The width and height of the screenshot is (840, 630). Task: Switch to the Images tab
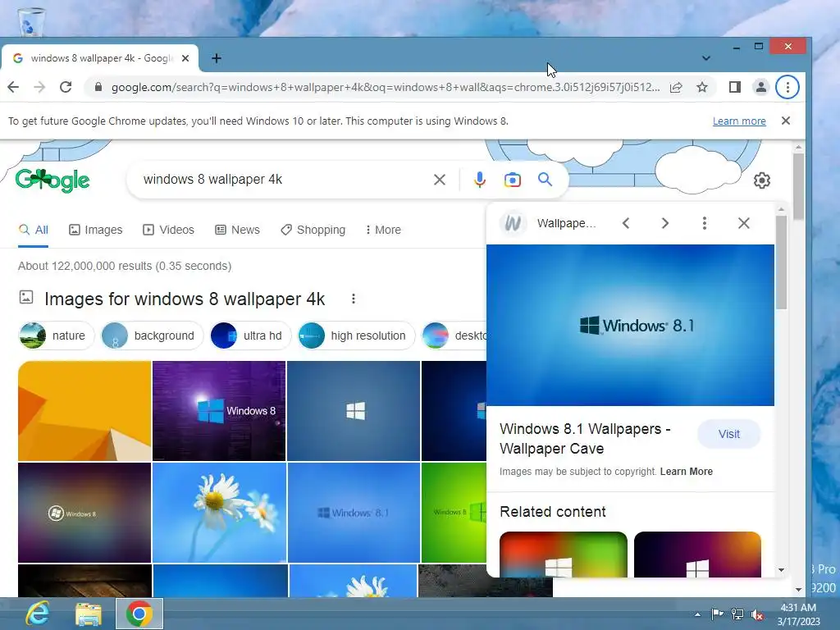(95, 230)
